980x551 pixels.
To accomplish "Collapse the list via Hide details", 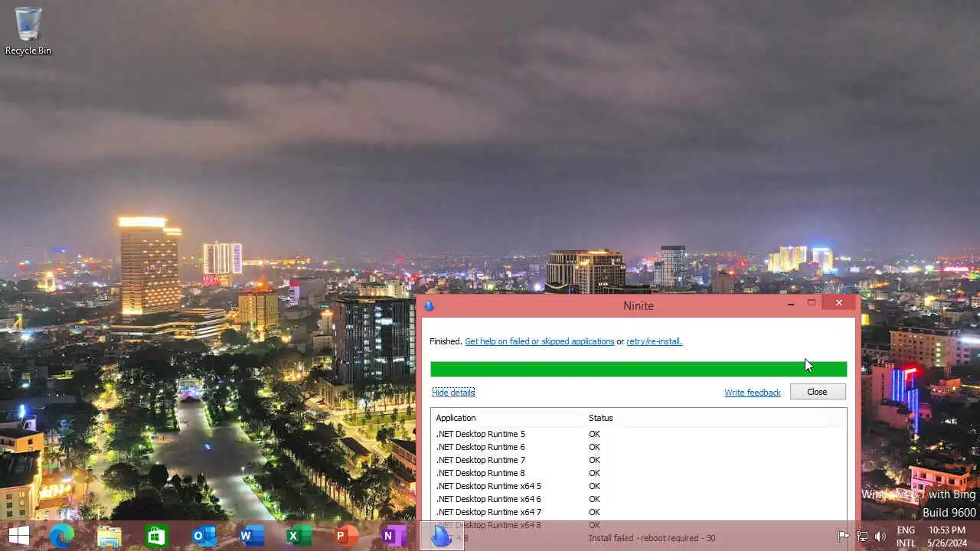I will pyautogui.click(x=453, y=392).
